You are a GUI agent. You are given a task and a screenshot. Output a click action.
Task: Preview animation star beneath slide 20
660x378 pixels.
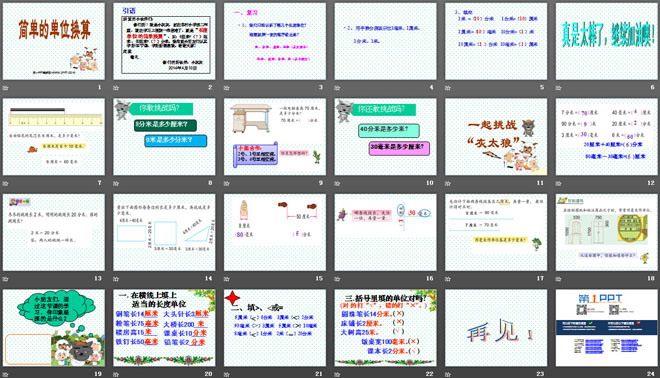(x=116, y=374)
